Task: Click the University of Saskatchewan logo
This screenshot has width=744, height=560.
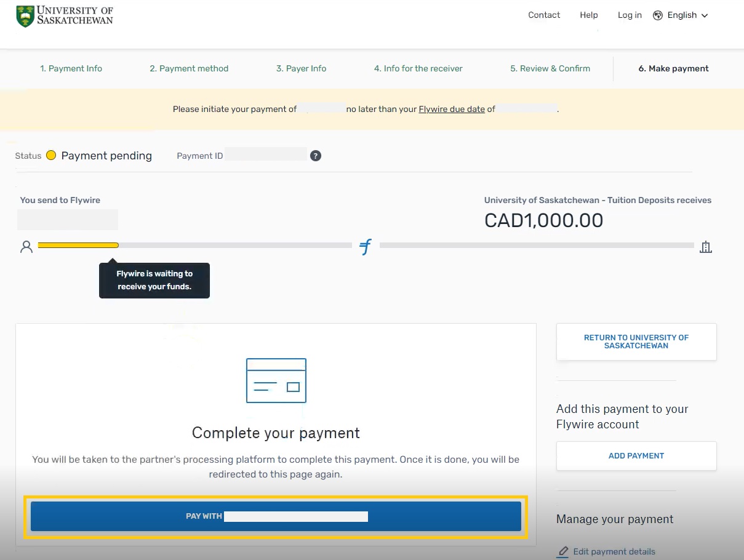Action: point(65,16)
